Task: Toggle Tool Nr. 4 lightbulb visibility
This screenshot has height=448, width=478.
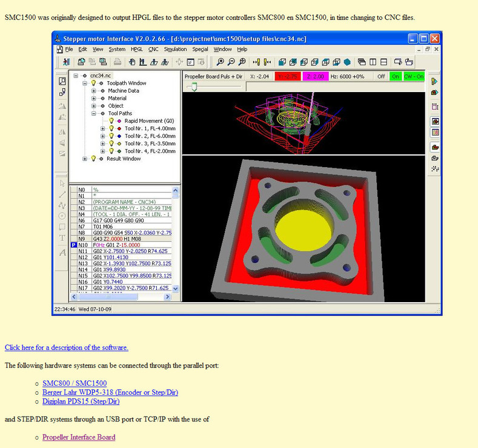Action: 111,151
